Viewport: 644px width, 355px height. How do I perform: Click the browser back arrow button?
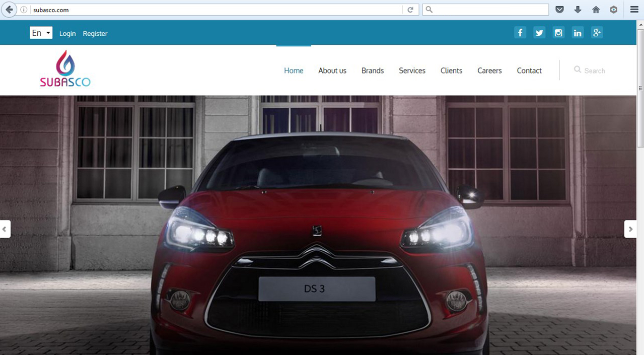(9, 10)
